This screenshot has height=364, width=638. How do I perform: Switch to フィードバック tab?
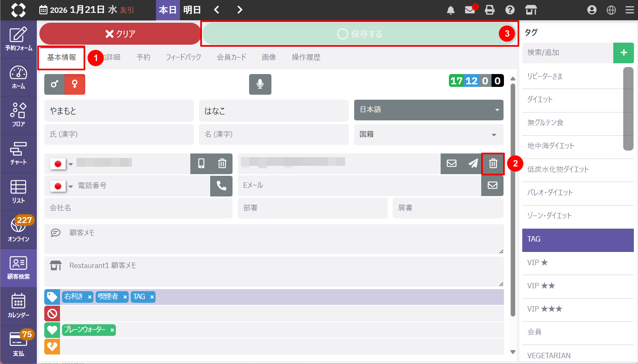(183, 57)
